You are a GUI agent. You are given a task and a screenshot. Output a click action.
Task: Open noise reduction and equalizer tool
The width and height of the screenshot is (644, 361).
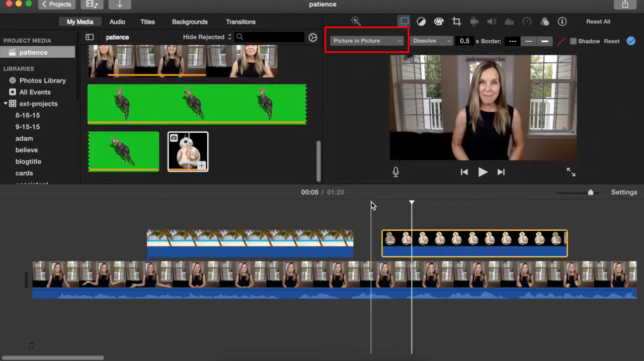click(509, 22)
